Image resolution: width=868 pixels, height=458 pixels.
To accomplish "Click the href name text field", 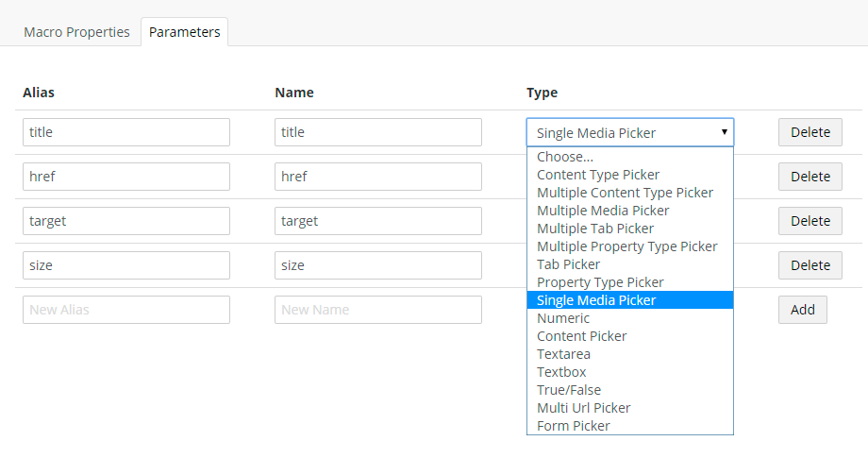I will 378,177.
